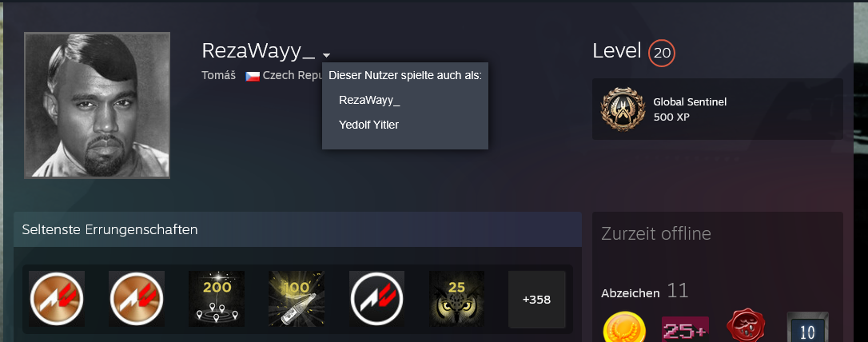The image size is (868, 342).
Task: Open the second bronze achievement icon
Action: 136,299
